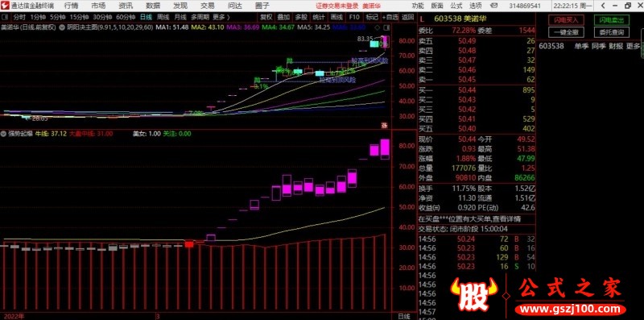Switch to 5分钟 period
The image size is (644, 320).
click(x=57, y=17)
